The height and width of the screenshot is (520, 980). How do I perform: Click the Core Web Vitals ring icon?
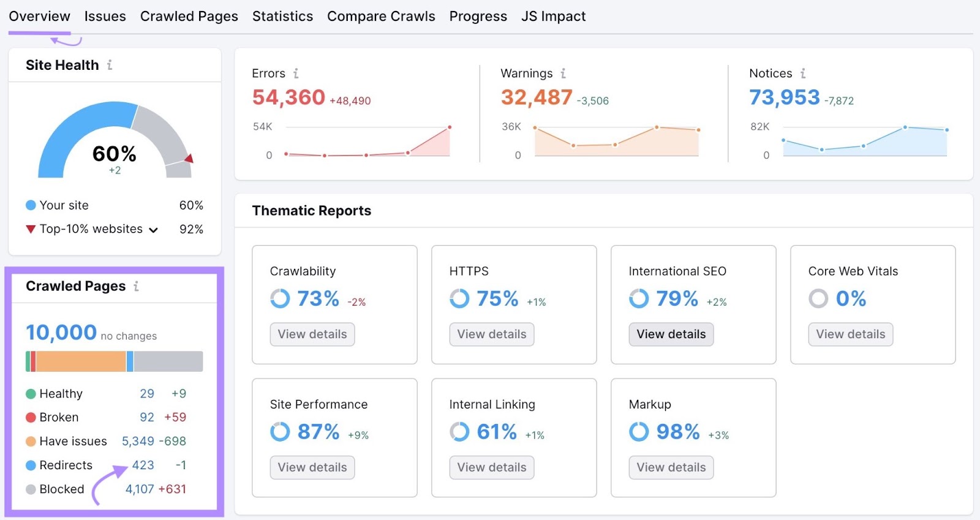818,299
